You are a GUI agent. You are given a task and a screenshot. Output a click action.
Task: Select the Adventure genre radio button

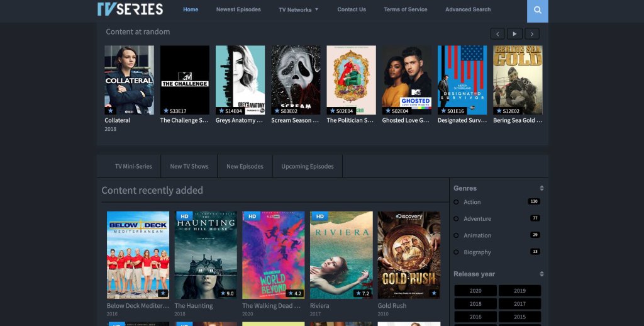[456, 219]
